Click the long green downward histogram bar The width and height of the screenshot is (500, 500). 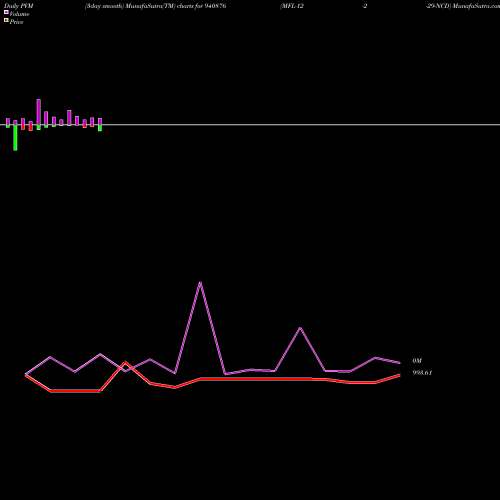coord(15,137)
